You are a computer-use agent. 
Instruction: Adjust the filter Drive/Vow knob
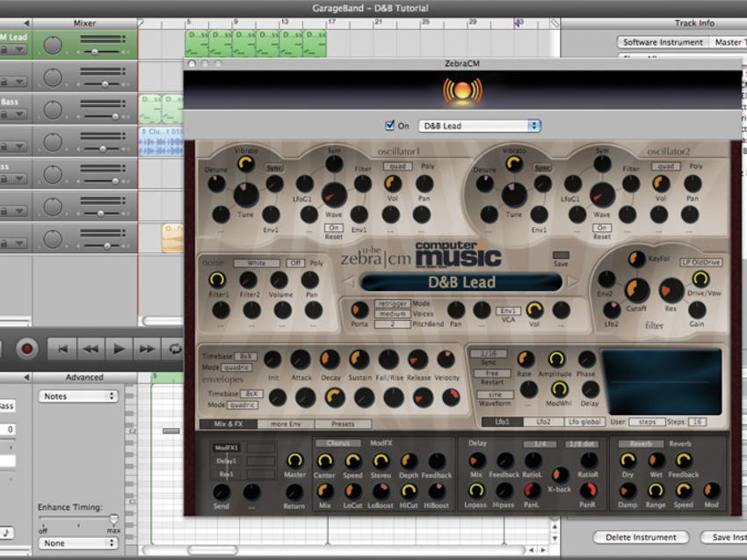tap(700, 279)
